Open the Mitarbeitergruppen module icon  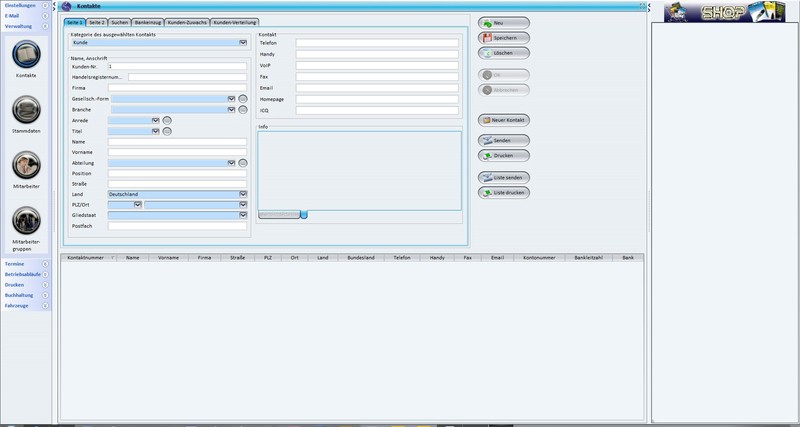[x=27, y=220]
